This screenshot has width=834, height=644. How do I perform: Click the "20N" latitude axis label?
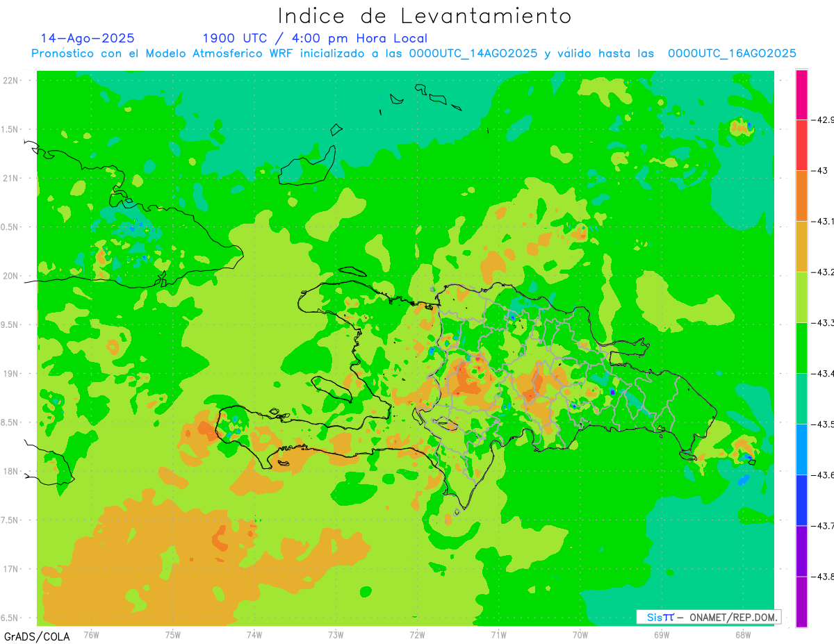click(10, 276)
